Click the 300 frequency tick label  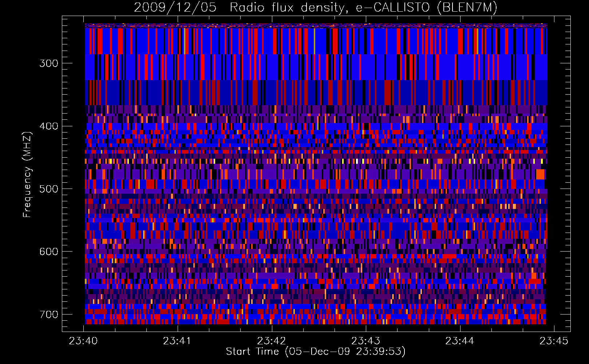(49, 63)
